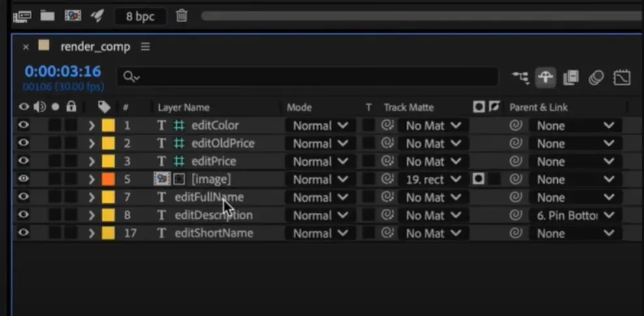644x316 pixels.
Task: Toggle hide shy layers button
Action: (546, 77)
